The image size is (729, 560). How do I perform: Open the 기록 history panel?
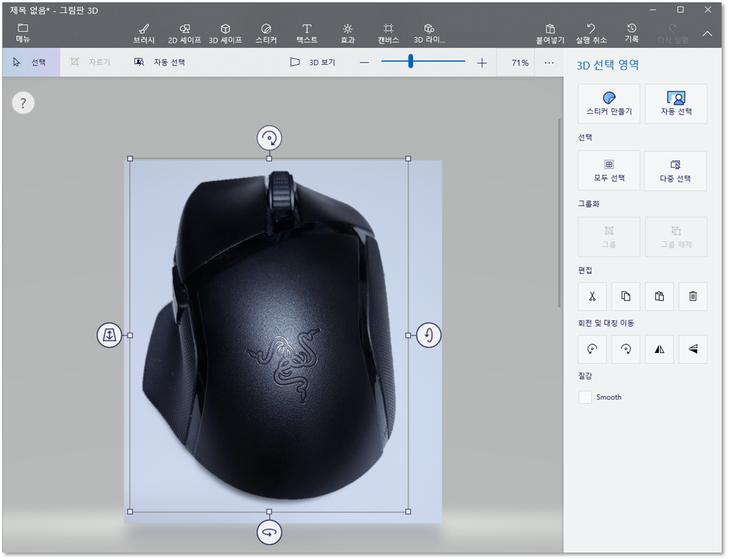632,34
